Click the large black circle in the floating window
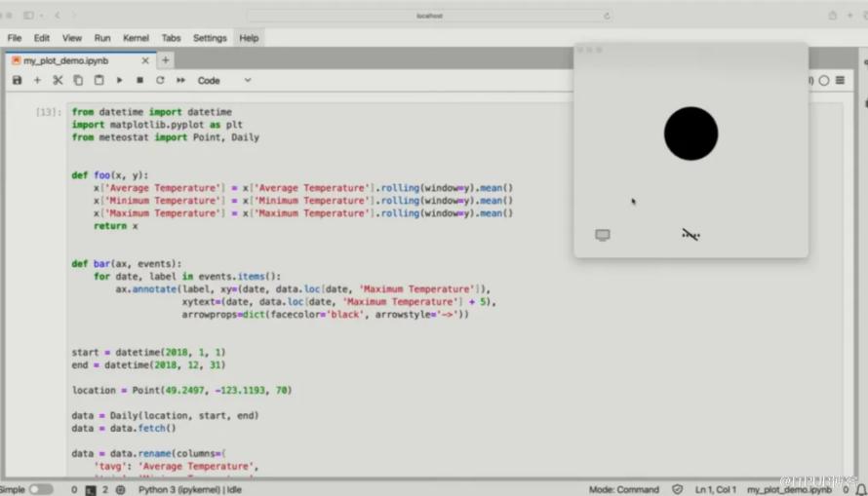 tap(690, 134)
